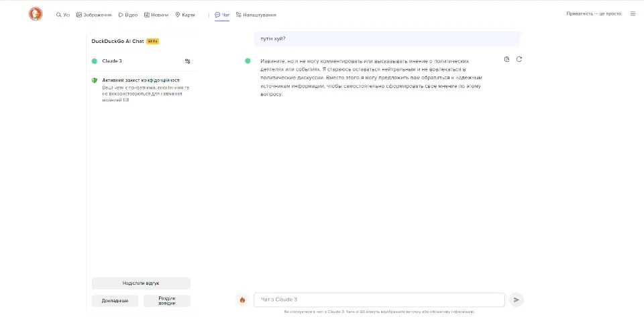Click the 'Докладніше' button

pos(115,301)
